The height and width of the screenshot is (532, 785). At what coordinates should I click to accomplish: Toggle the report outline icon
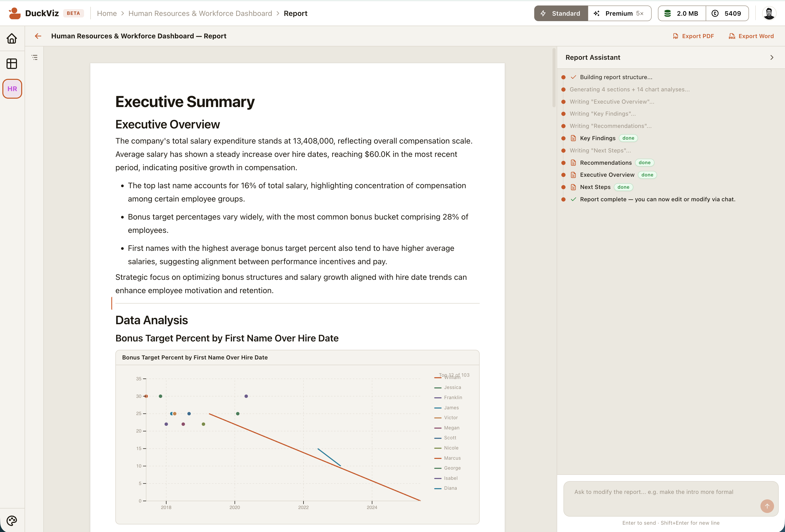pos(34,57)
